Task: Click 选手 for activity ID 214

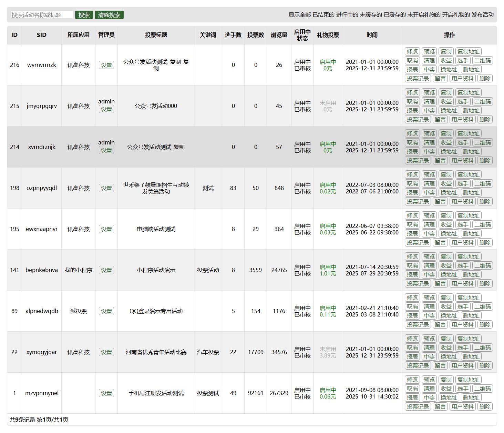Action: point(463,142)
